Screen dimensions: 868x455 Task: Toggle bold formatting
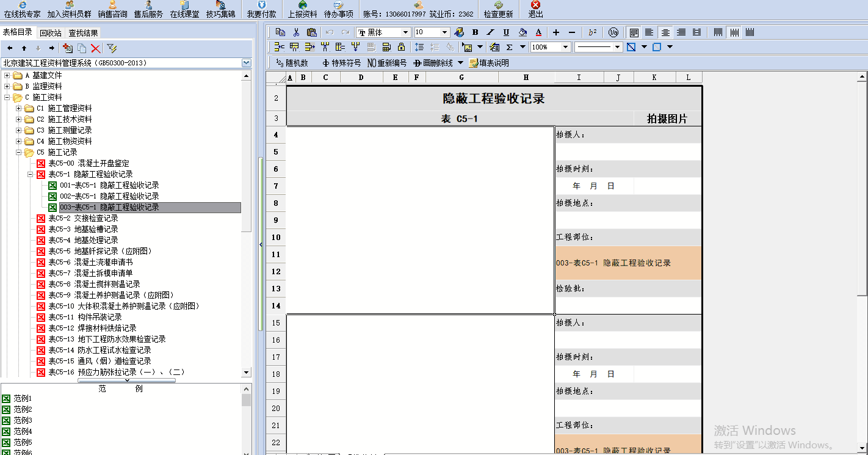coord(474,32)
